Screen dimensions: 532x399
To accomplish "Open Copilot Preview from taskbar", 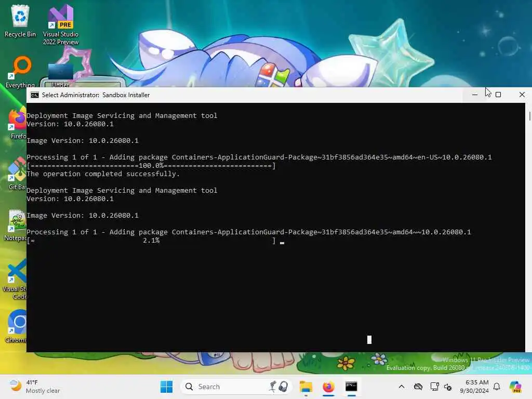I will click(515, 387).
